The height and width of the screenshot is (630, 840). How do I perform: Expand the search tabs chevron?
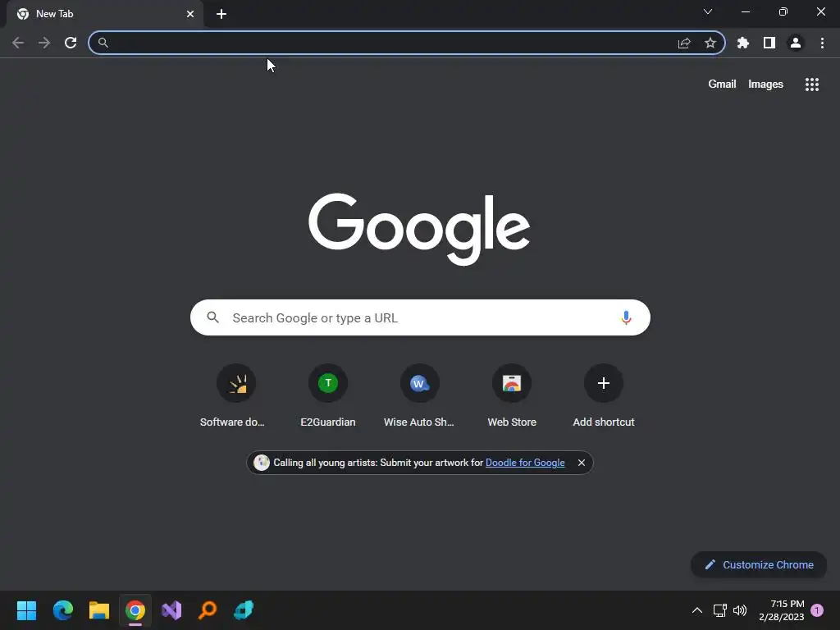click(708, 11)
